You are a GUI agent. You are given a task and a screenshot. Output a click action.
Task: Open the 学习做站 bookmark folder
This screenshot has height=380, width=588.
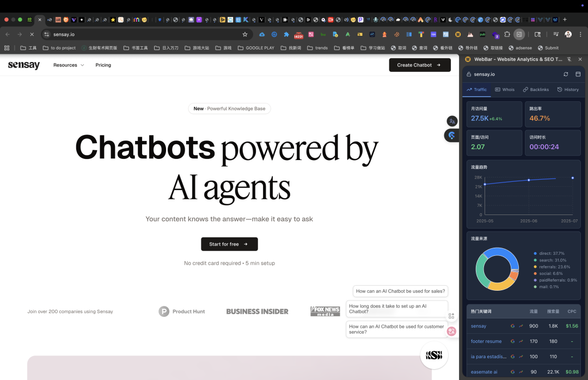pyautogui.click(x=373, y=48)
